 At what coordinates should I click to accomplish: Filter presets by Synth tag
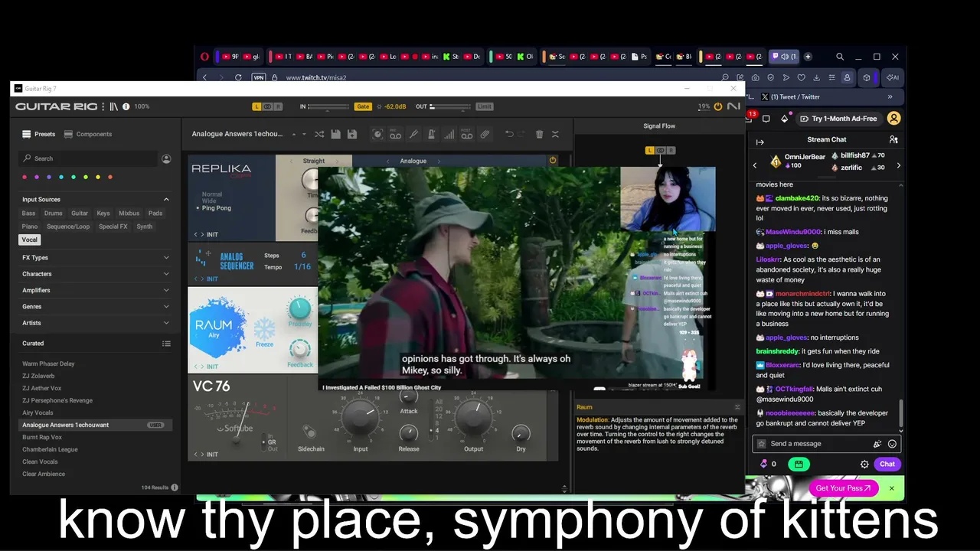pos(145,227)
